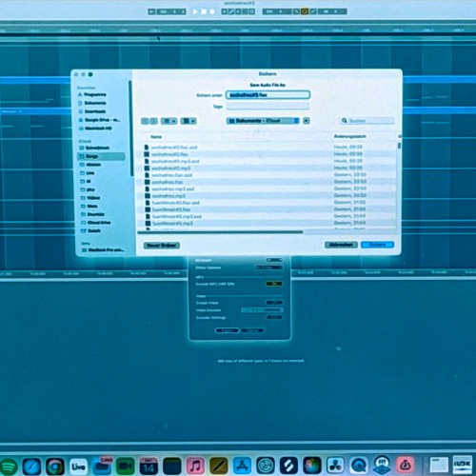Viewport: 476px width, 476px height.
Task: Click the back navigation arrow in dialog
Action: pos(145,121)
